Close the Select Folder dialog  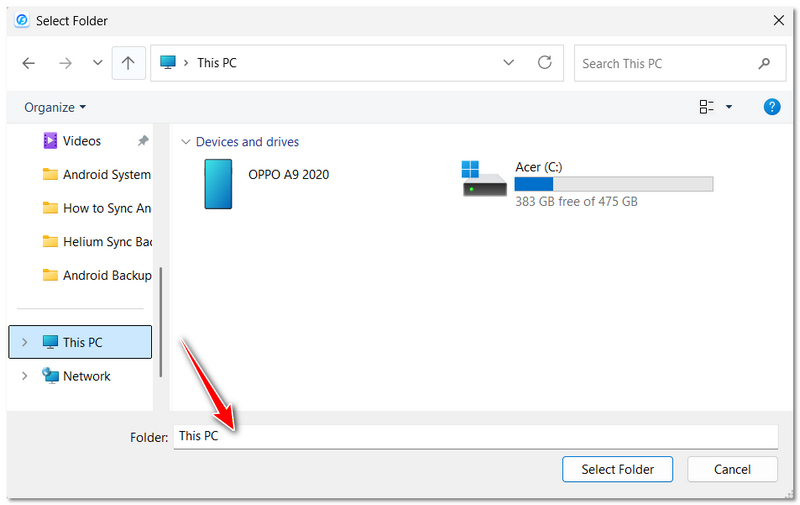(779, 20)
